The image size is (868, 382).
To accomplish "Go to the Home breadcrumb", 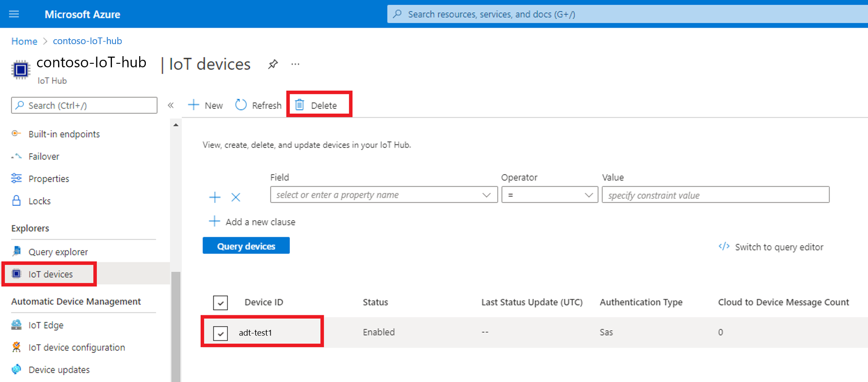I will (24, 41).
